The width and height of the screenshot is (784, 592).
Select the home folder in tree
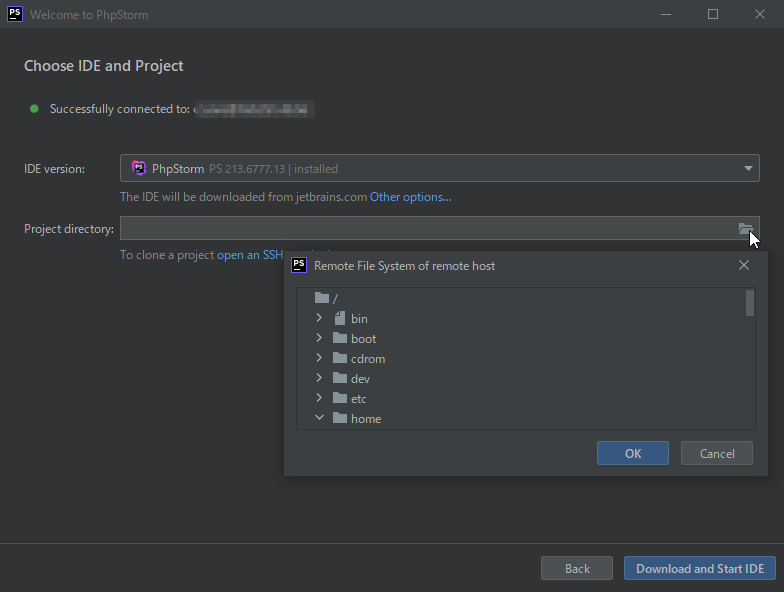point(365,419)
